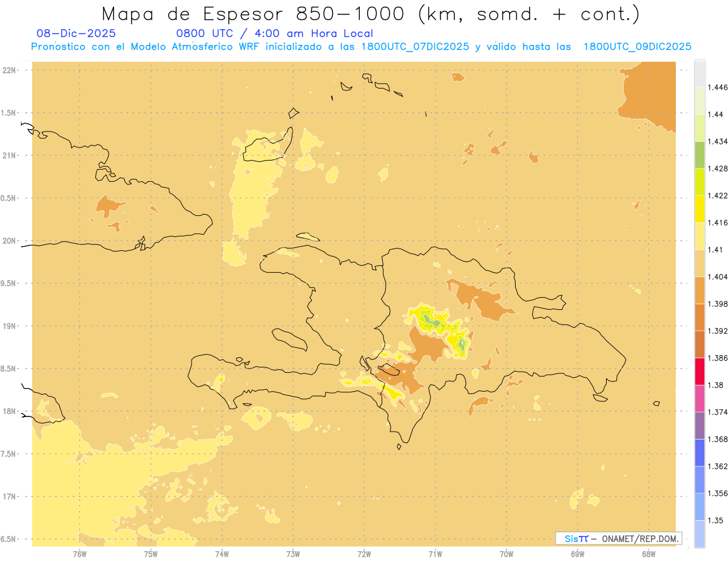Viewport: 728px width, 562px height.
Task: Pick the pink swatch between 1.374 and 1.38
Action: click(699, 398)
